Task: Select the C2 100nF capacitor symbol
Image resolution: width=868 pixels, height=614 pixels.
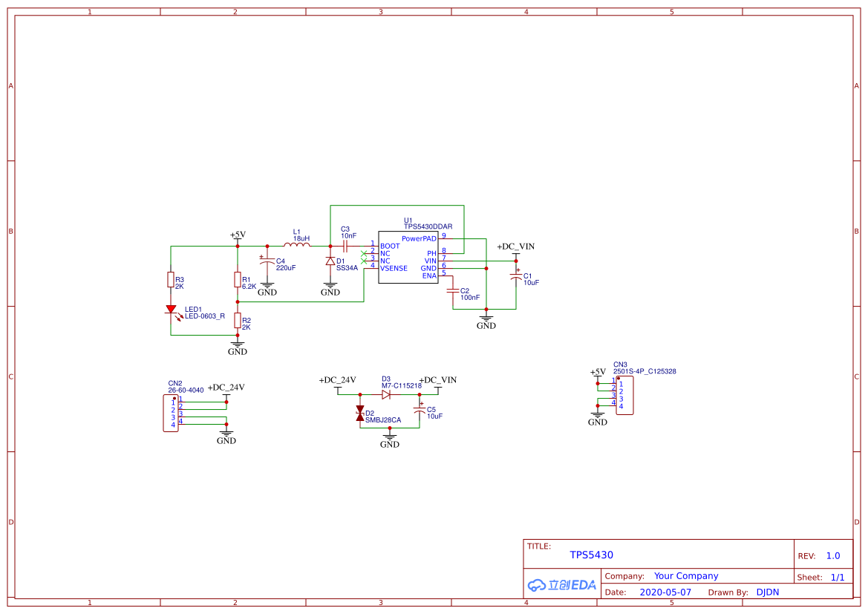Action: point(453,290)
